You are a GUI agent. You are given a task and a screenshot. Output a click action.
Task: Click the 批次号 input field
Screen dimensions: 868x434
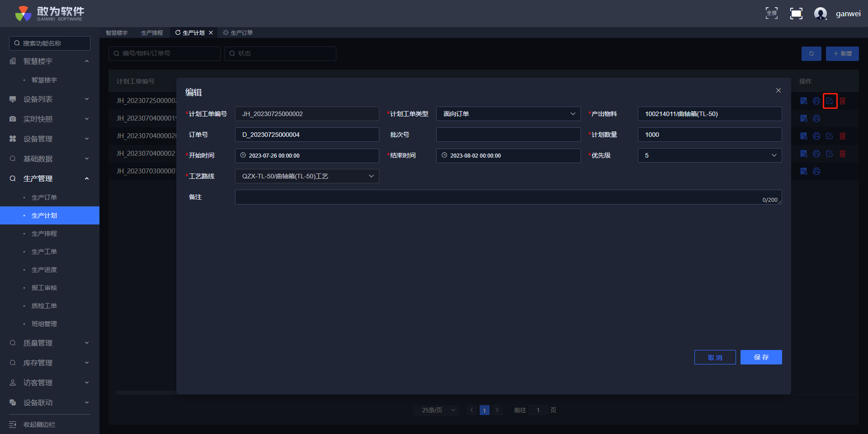click(x=508, y=135)
